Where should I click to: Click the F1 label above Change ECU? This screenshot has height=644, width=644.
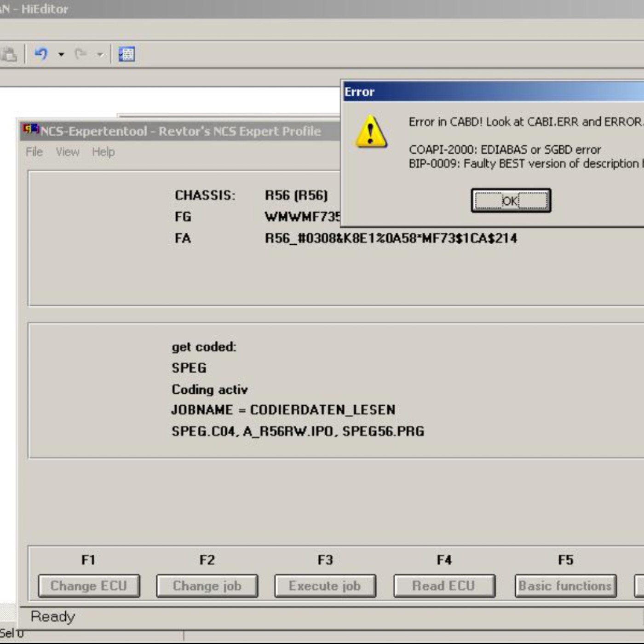pyautogui.click(x=88, y=560)
